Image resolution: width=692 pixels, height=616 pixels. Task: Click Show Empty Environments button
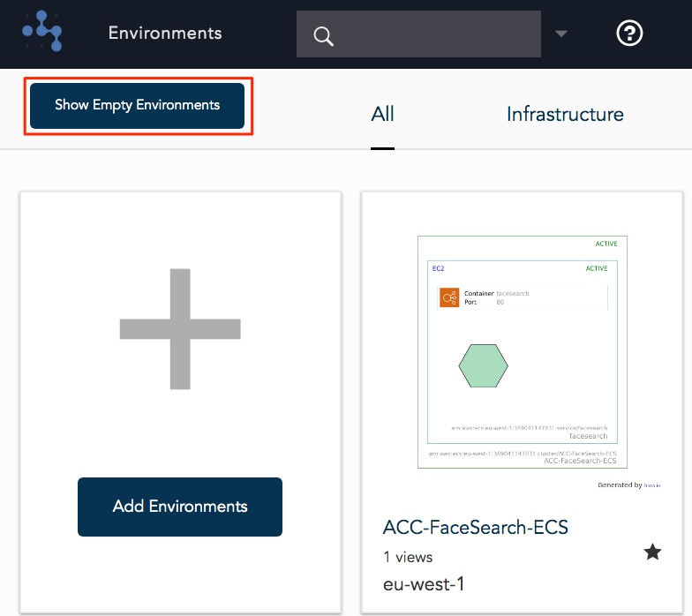tap(138, 106)
